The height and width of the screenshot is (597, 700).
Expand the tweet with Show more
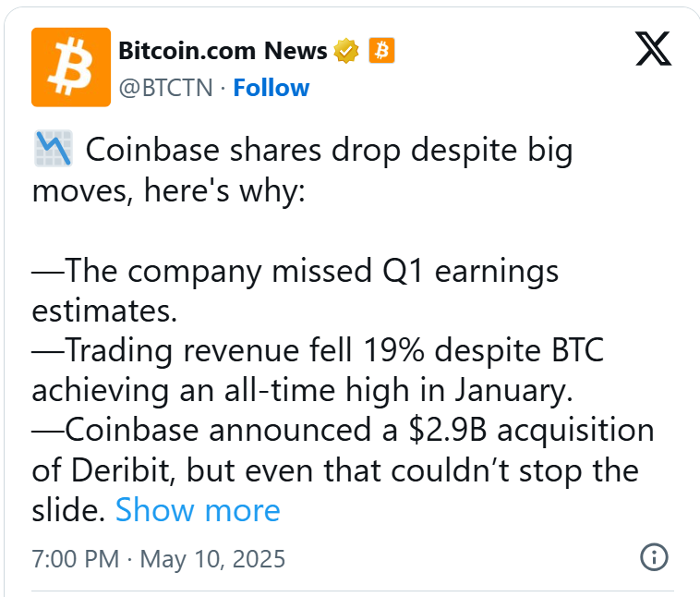pos(197,510)
